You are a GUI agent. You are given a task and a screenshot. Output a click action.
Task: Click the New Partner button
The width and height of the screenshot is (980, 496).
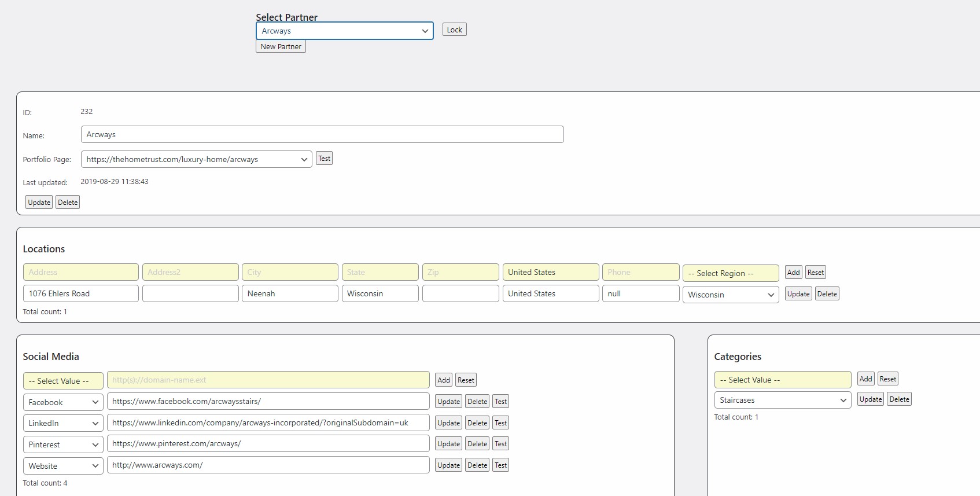tap(281, 46)
